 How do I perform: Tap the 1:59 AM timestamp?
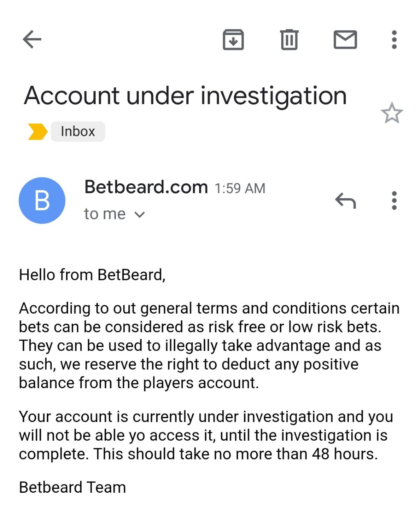[x=240, y=189]
